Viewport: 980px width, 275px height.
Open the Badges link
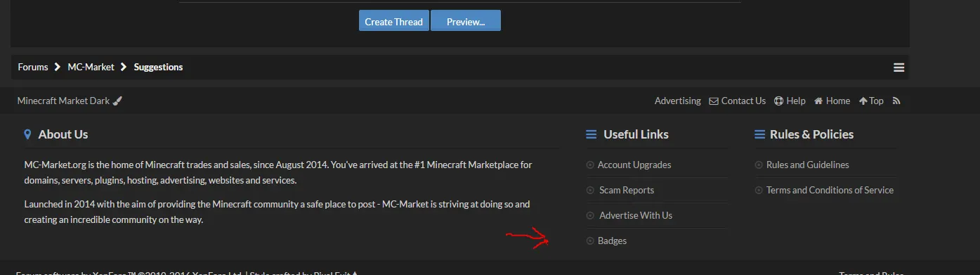612,241
